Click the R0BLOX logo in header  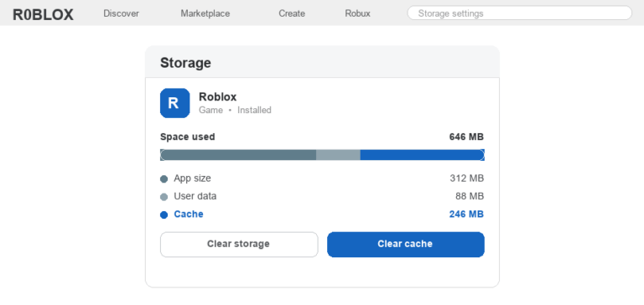43,14
